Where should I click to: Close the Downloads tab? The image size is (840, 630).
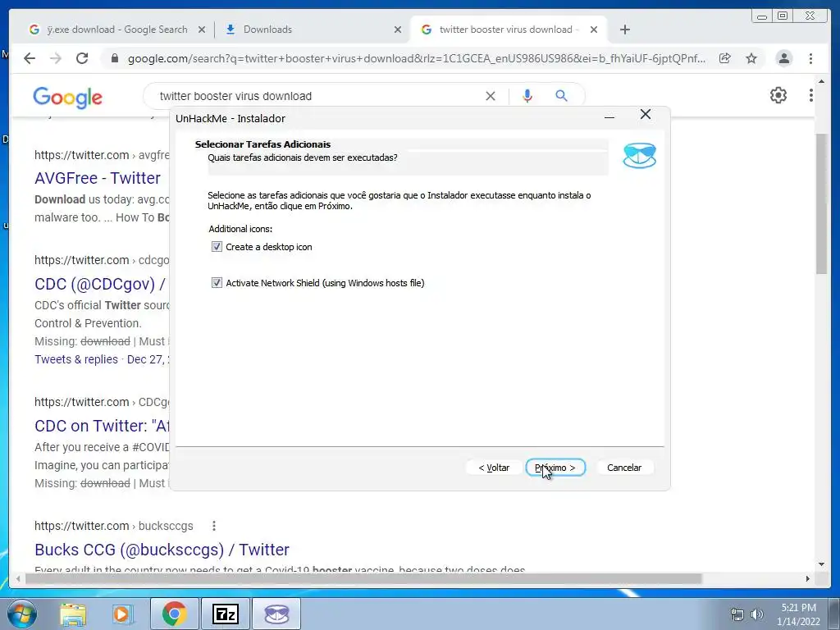(398, 30)
